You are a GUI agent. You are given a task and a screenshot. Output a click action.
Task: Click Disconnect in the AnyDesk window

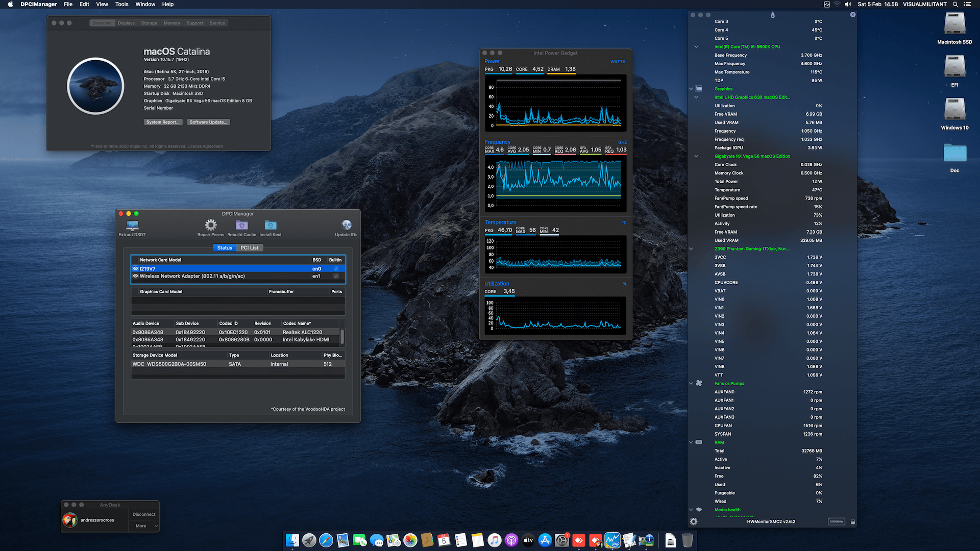click(x=144, y=514)
